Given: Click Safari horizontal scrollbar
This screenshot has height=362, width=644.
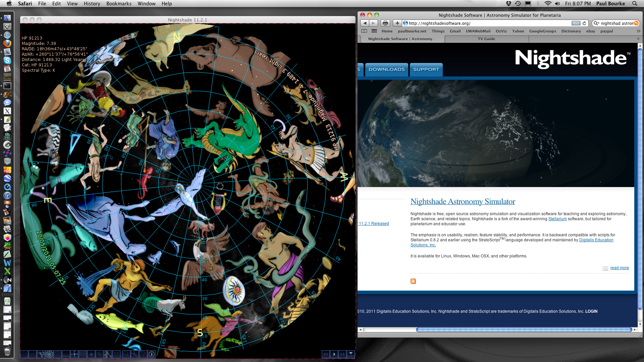Looking at the screenshot, I should pos(524,330).
